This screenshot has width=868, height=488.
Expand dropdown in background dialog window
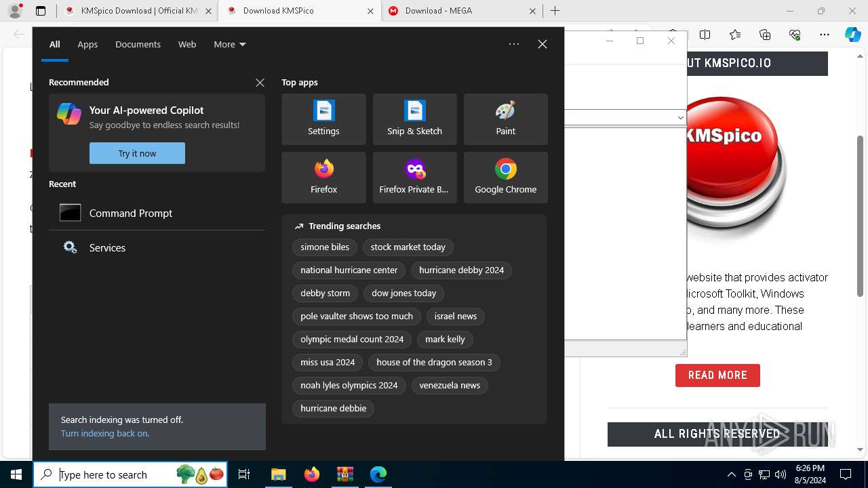(681, 117)
